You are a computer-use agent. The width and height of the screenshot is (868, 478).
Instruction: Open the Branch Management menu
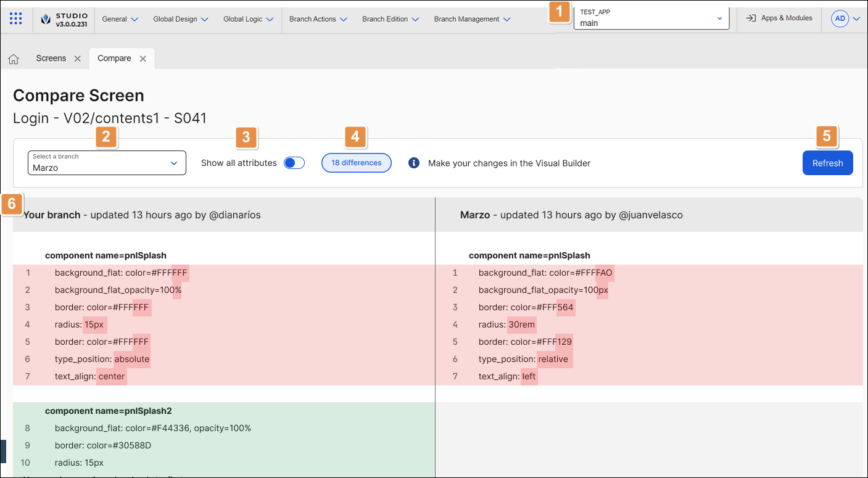pyautogui.click(x=472, y=19)
